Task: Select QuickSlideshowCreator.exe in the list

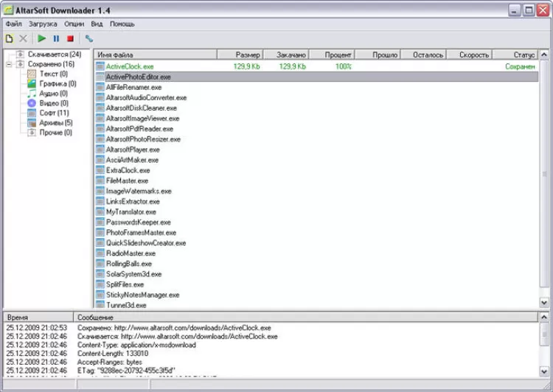Action: [x=146, y=243]
